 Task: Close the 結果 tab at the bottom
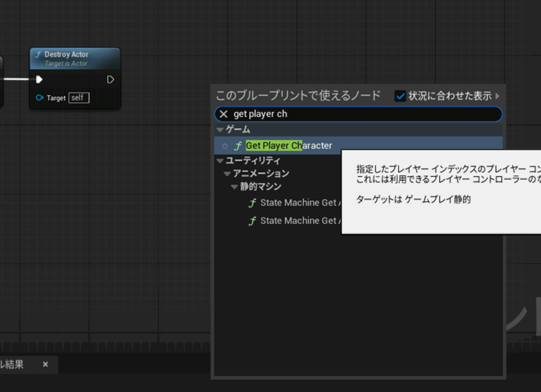point(45,365)
